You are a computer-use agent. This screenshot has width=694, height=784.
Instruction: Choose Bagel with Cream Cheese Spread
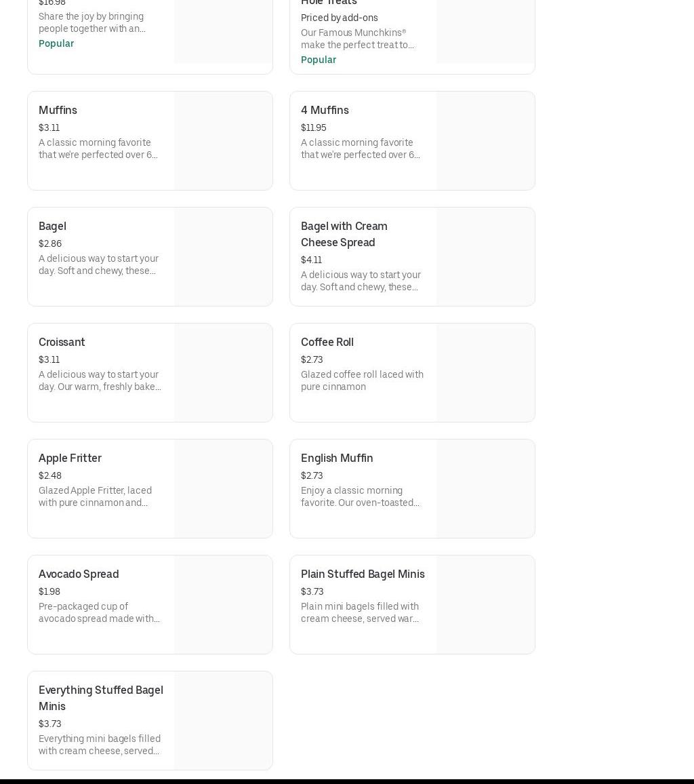(x=344, y=234)
